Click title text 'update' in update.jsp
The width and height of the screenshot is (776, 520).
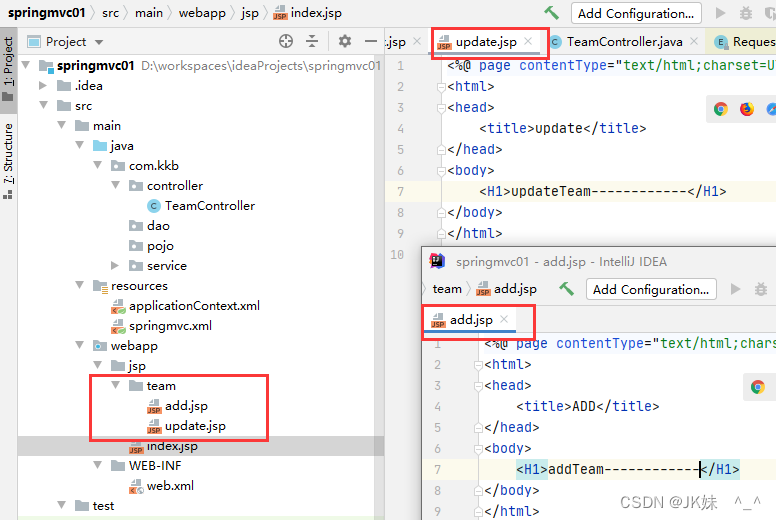[559, 129]
